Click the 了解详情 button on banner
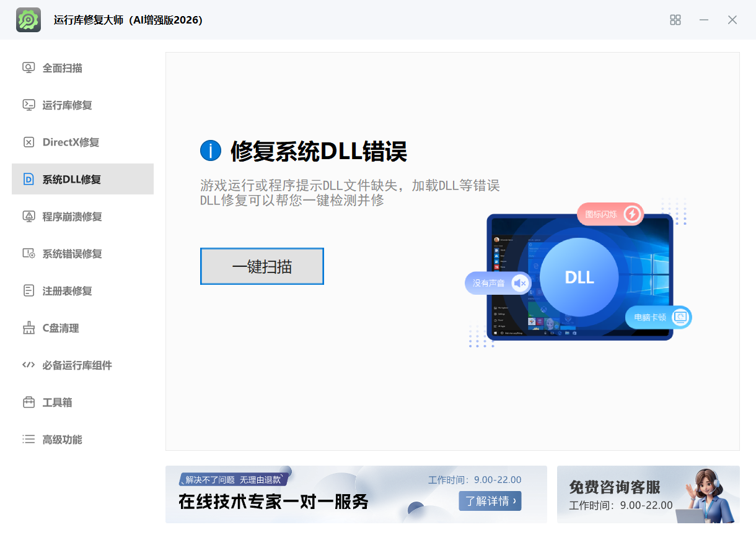756x535 pixels. pos(490,501)
